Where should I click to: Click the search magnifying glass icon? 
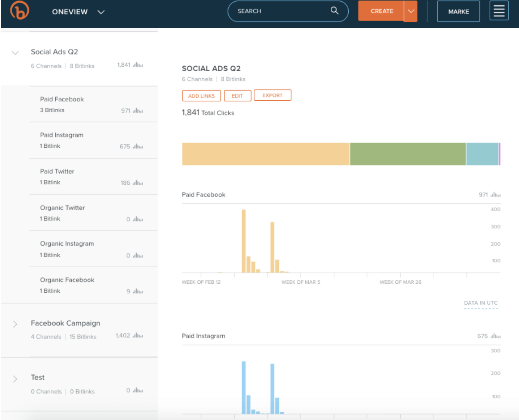pyautogui.click(x=334, y=11)
